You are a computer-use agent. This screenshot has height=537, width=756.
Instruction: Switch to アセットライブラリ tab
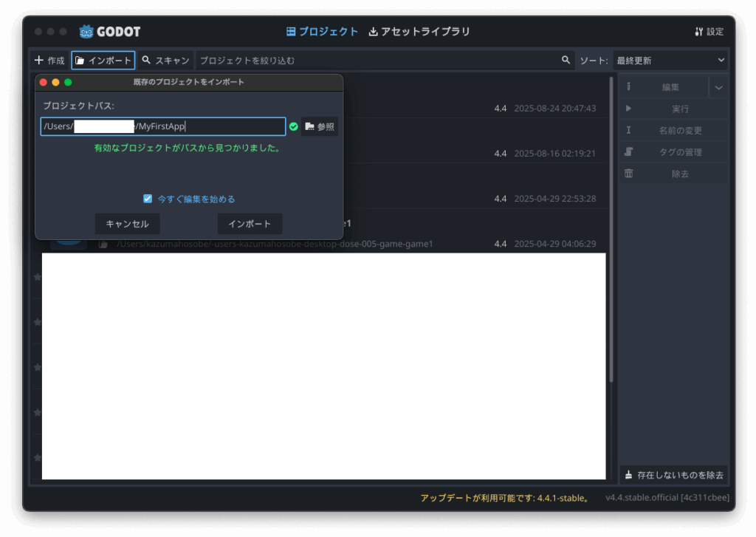click(x=419, y=32)
